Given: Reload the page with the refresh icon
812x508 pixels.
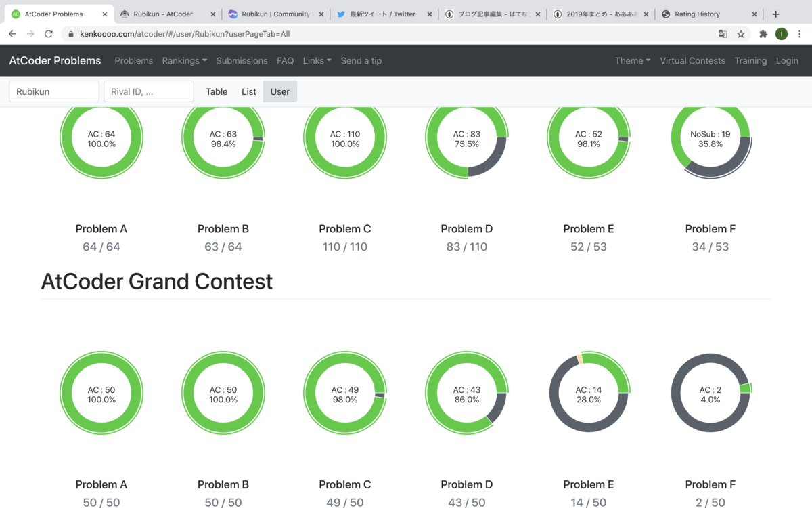Looking at the screenshot, I should click(49, 34).
